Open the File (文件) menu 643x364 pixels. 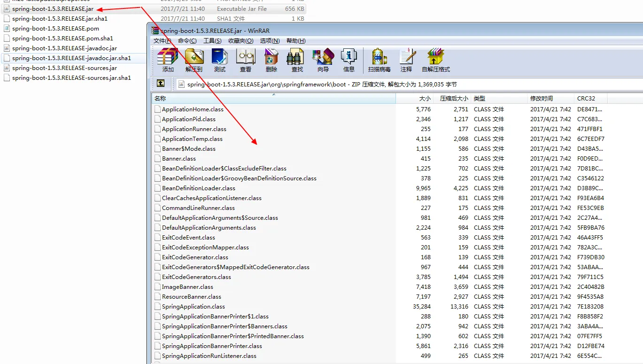[x=162, y=41]
